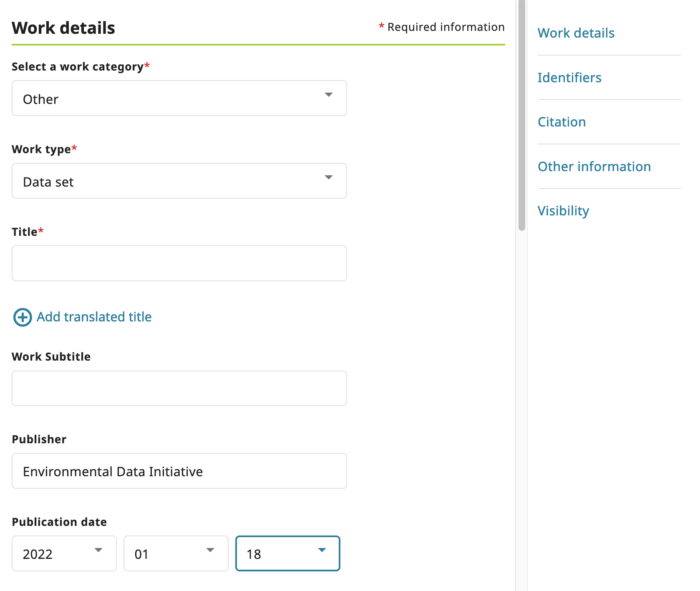
Task: Click the publication month dropdown arrow
Action: coord(210,550)
